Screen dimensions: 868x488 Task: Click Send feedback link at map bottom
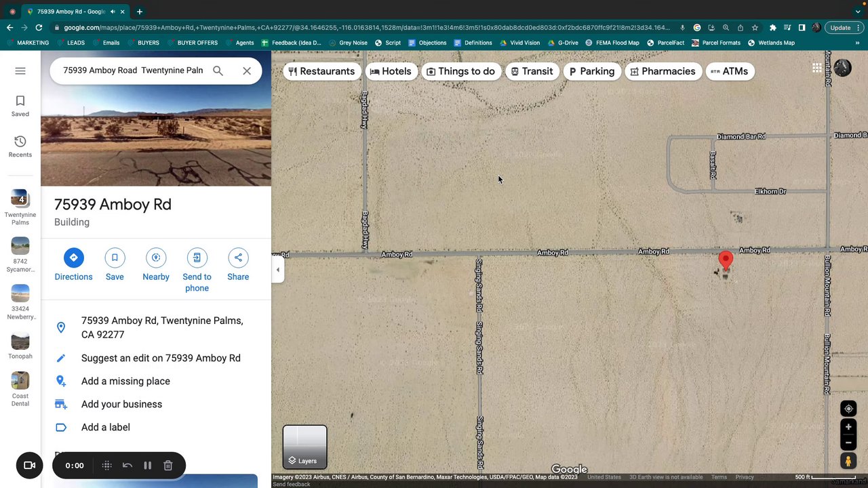[292, 484]
